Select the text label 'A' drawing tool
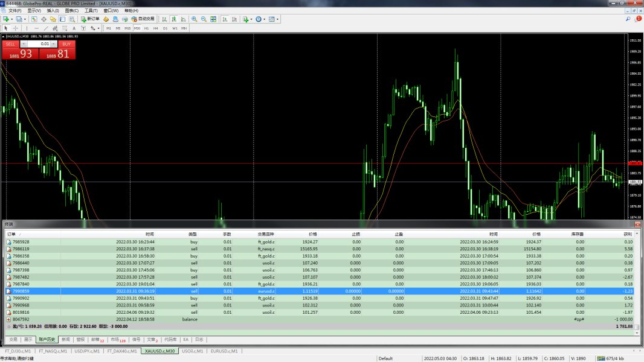 [74, 28]
